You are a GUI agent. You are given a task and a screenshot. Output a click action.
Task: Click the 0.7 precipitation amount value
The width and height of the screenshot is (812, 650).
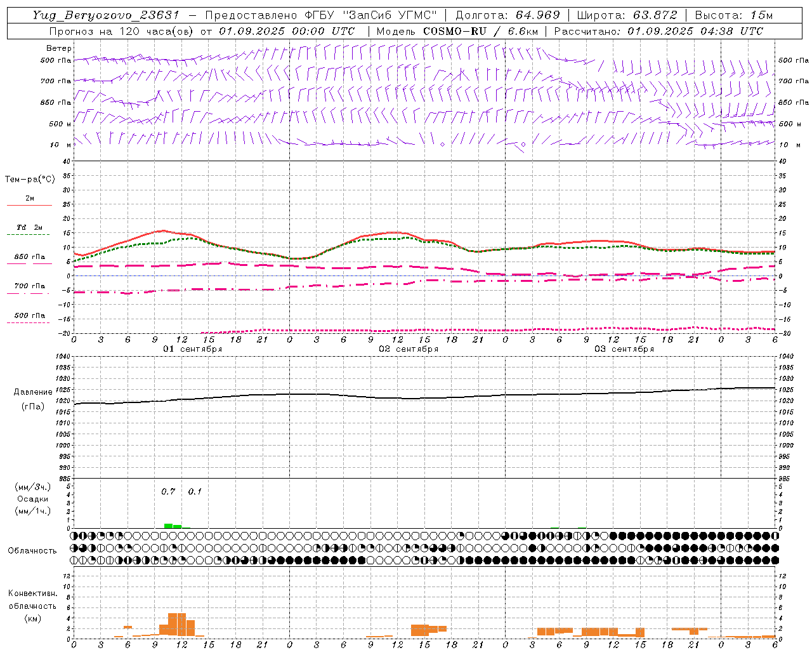tap(168, 491)
